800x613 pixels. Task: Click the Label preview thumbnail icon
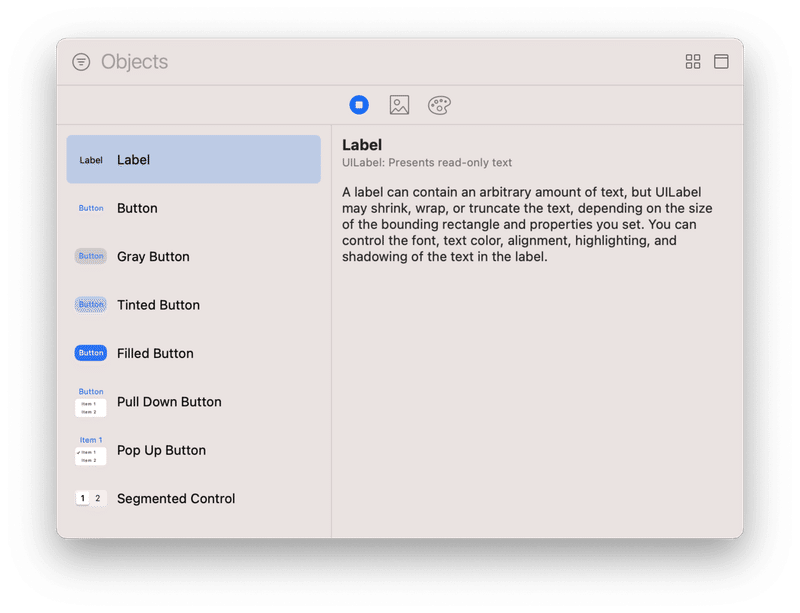pos(91,160)
